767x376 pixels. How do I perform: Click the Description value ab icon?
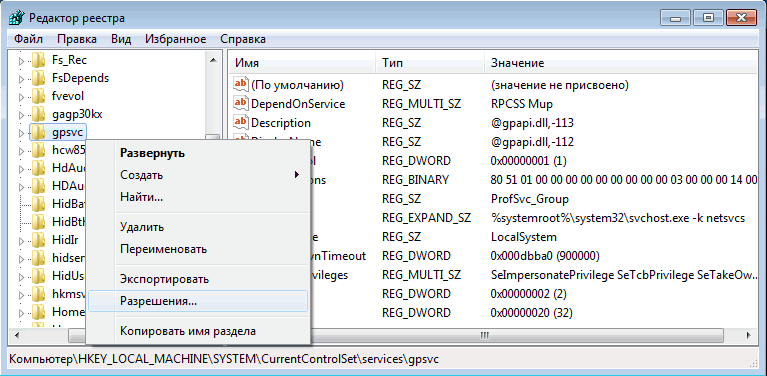241,123
